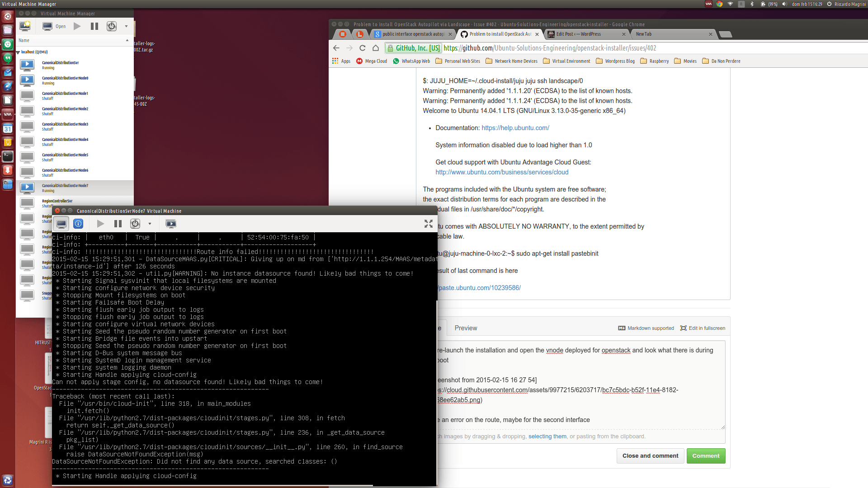
Task: Go back in the Chrome browser
Action: (336, 48)
